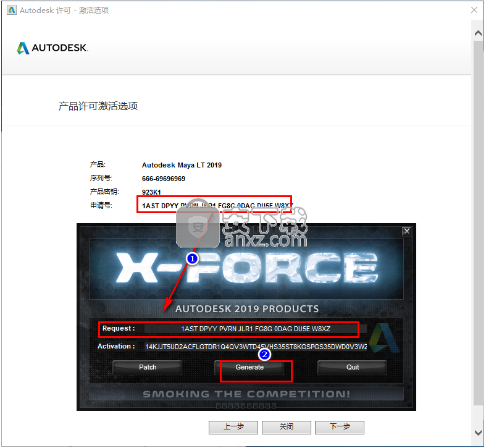Click inside the Request code field
The width and height of the screenshot is (486, 448).
(256, 329)
